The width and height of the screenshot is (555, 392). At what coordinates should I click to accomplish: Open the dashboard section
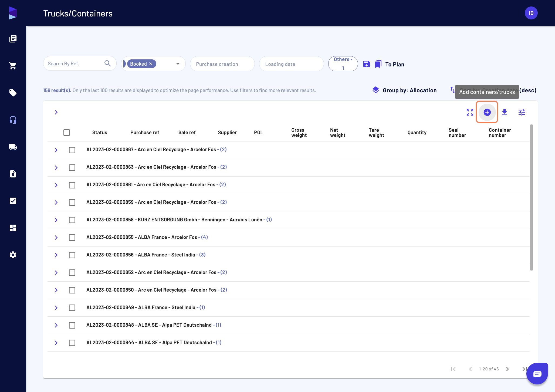click(x=13, y=228)
